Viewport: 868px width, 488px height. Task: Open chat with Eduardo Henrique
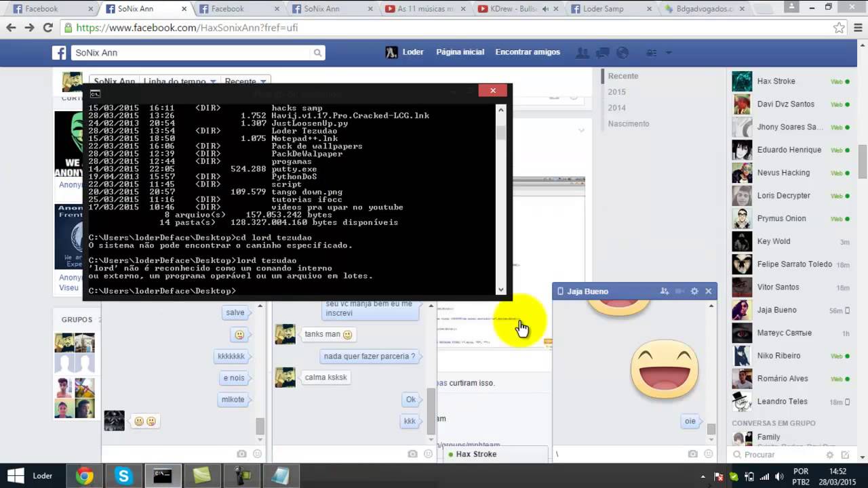[x=791, y=150]
